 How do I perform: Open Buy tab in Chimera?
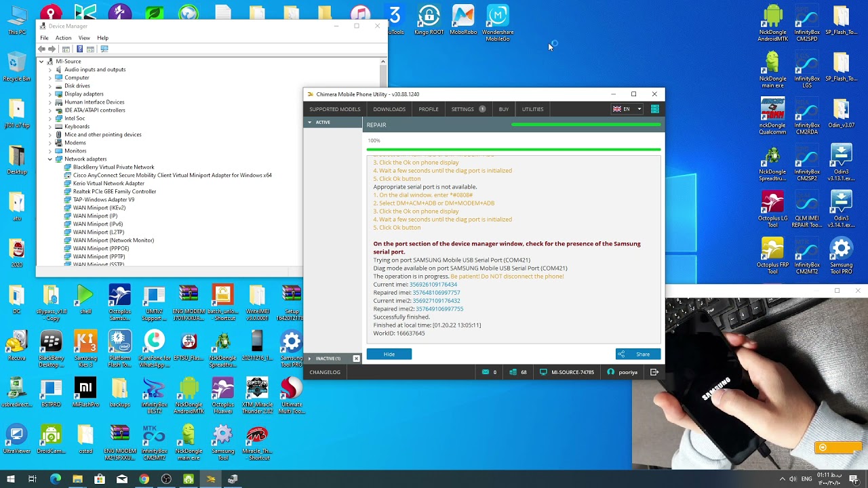pyautogui.click(x=504, y=109)
